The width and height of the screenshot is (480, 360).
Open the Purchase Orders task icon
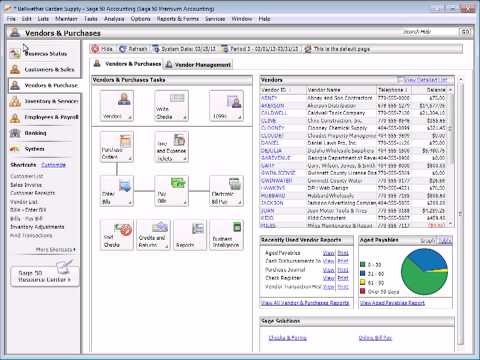[x=117, y=147]
